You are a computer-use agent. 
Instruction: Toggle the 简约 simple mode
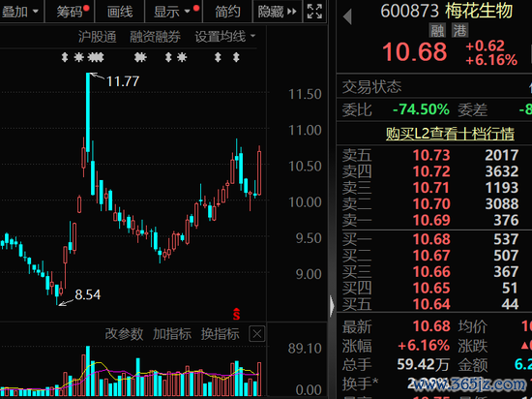coord(227,12)
